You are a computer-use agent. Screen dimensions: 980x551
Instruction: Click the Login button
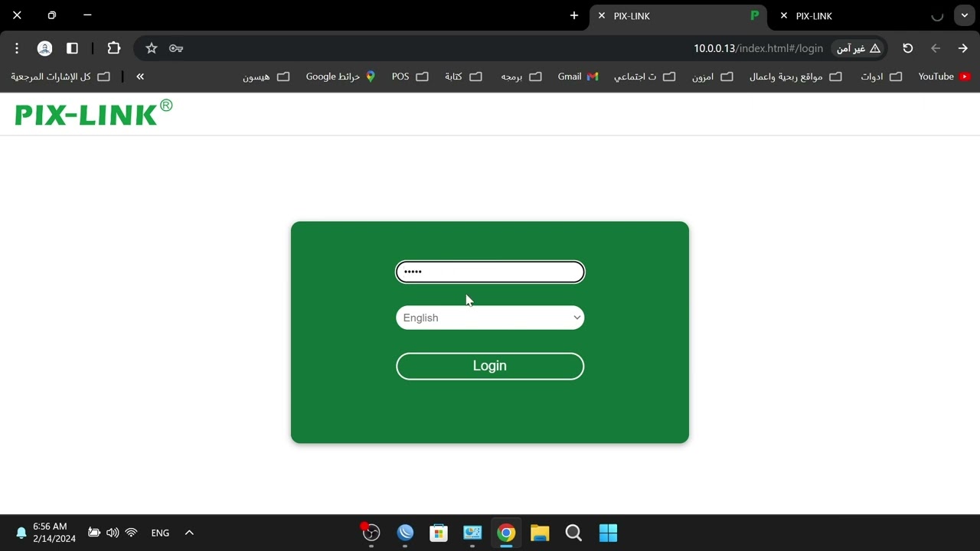[490, 366]
